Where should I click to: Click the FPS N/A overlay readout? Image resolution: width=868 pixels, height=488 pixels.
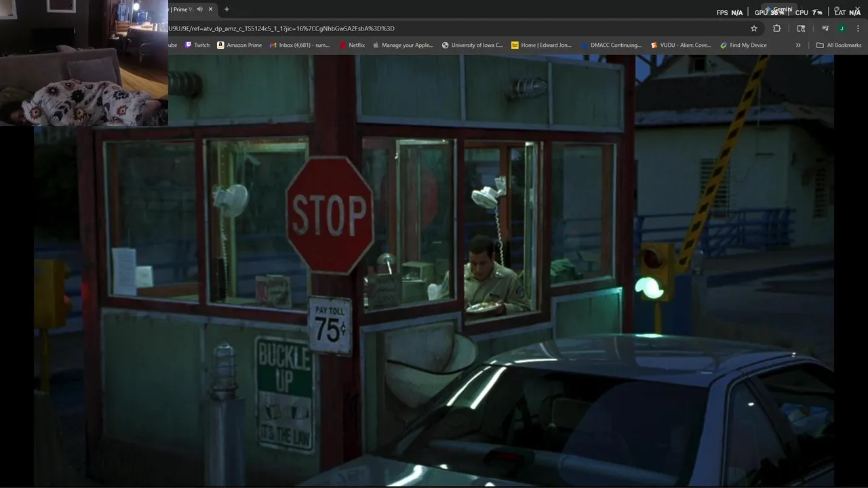[730, 12]
